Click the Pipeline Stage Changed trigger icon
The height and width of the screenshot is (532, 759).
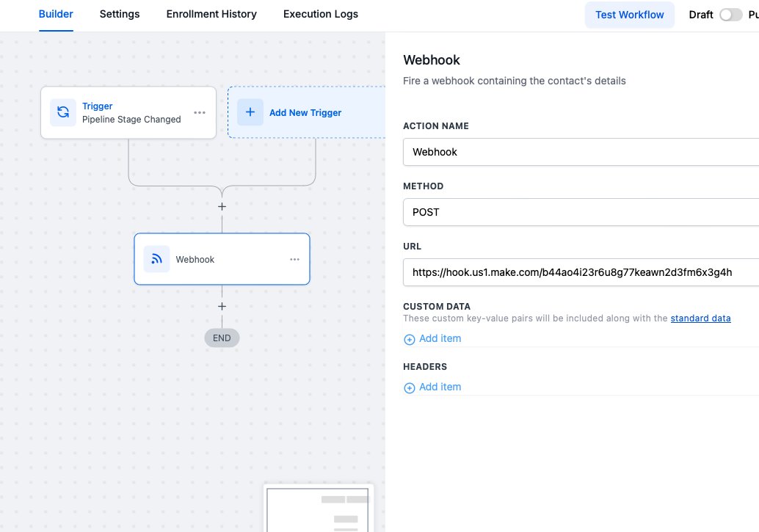(x=63, y=112)
